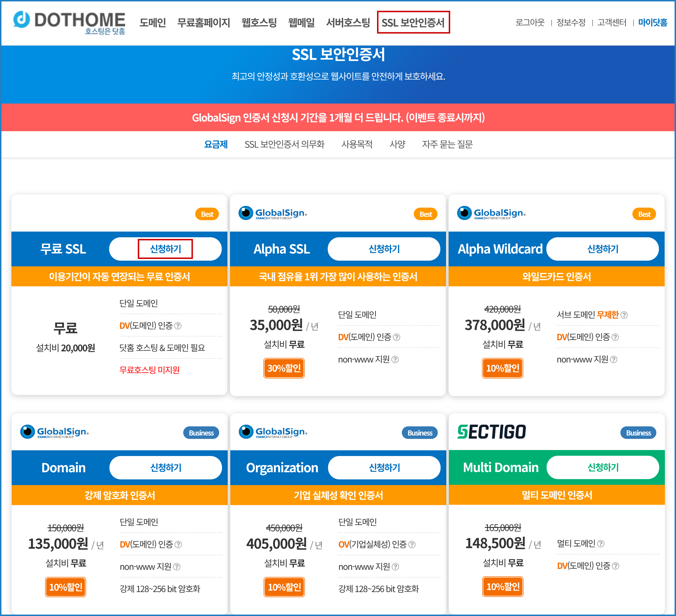This screenshot has width=676, height=616.
Task: Click help icon next to 무료 SSL DV 인증
Action: [x=178, y=326]
